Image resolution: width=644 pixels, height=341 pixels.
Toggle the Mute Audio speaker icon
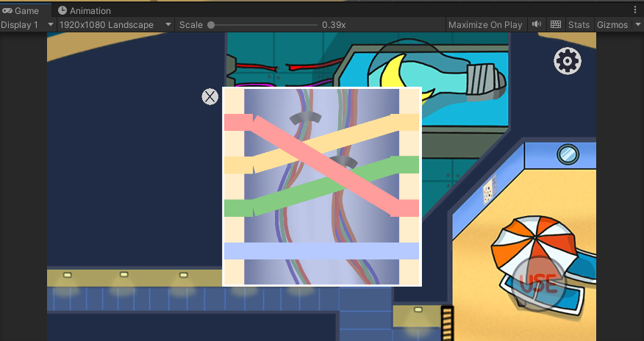(537, 25)
